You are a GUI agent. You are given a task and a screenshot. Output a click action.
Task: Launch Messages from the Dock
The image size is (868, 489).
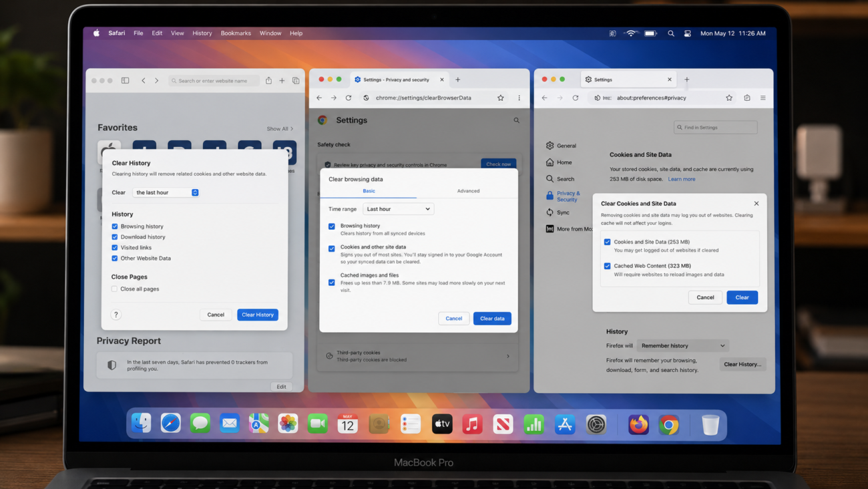pyautogui.click(x=200, y=424)
